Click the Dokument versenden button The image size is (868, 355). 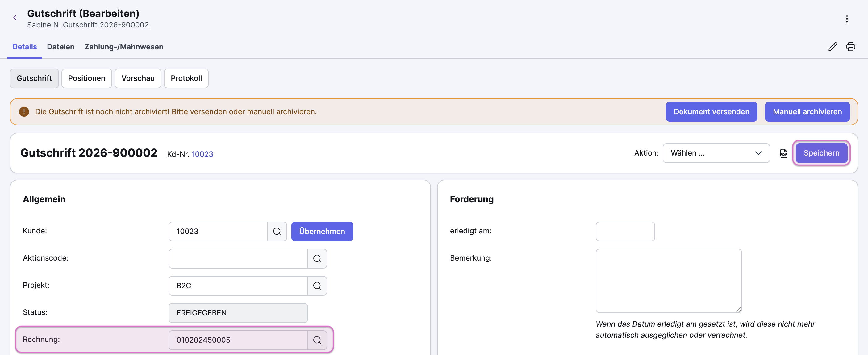click(711, 111)
